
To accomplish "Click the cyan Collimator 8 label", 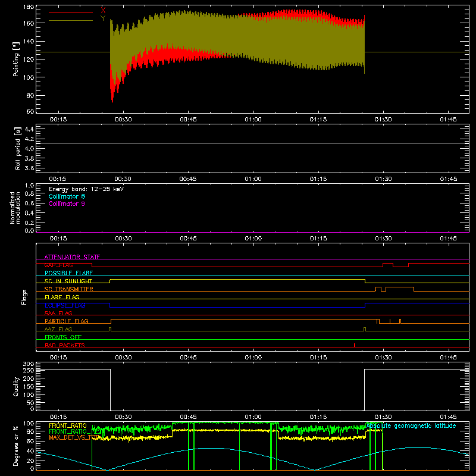I will click(x=67, y=196).
